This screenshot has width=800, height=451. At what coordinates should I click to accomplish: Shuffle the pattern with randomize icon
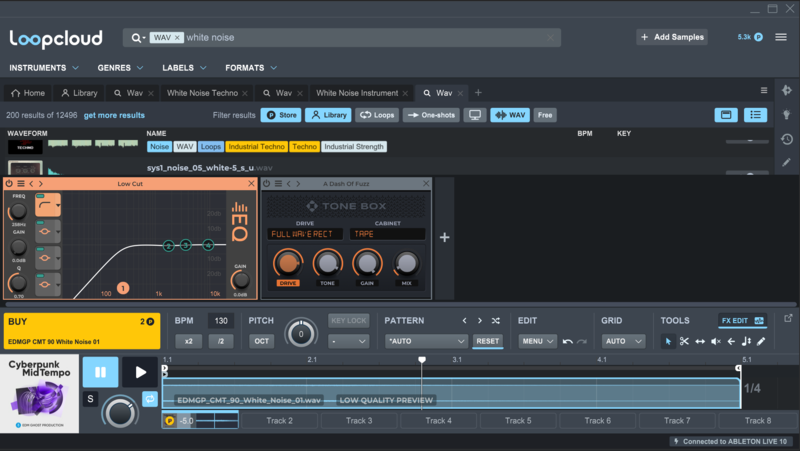click(x=495, y=321)
